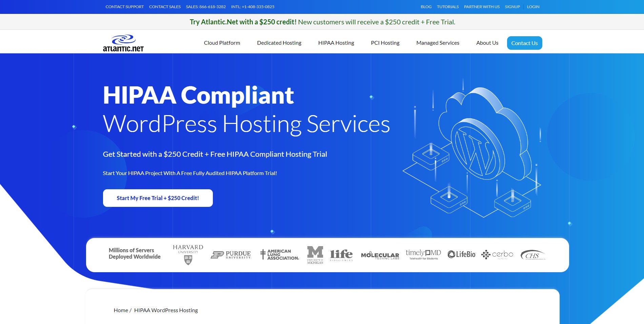The width and height of the screenshot is (644, 324).
Task: Click the cerbo logo
Action: pyautogui.click(x=497, y=254)
